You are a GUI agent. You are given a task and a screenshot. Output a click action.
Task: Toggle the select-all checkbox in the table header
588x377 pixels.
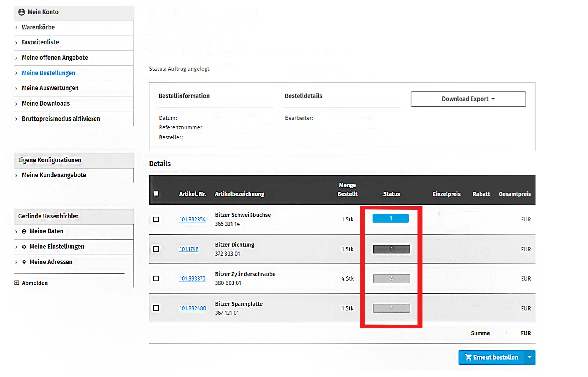pos(156,193)
